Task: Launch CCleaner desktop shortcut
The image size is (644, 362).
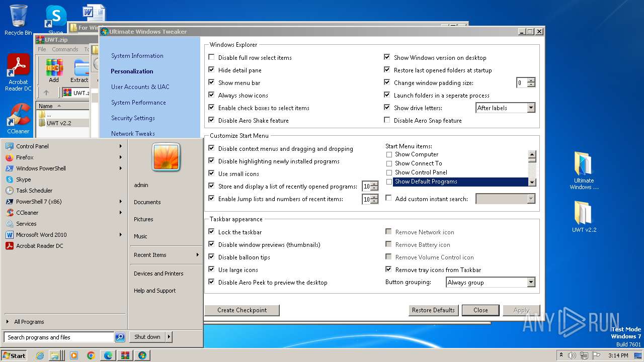Action: coord(18,119)
